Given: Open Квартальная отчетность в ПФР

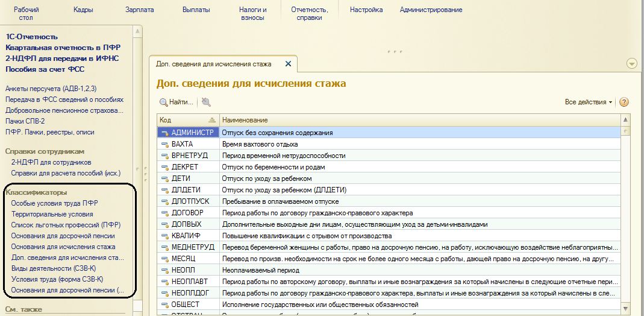Looking at the screenshot, I should (x=63, y=48).
